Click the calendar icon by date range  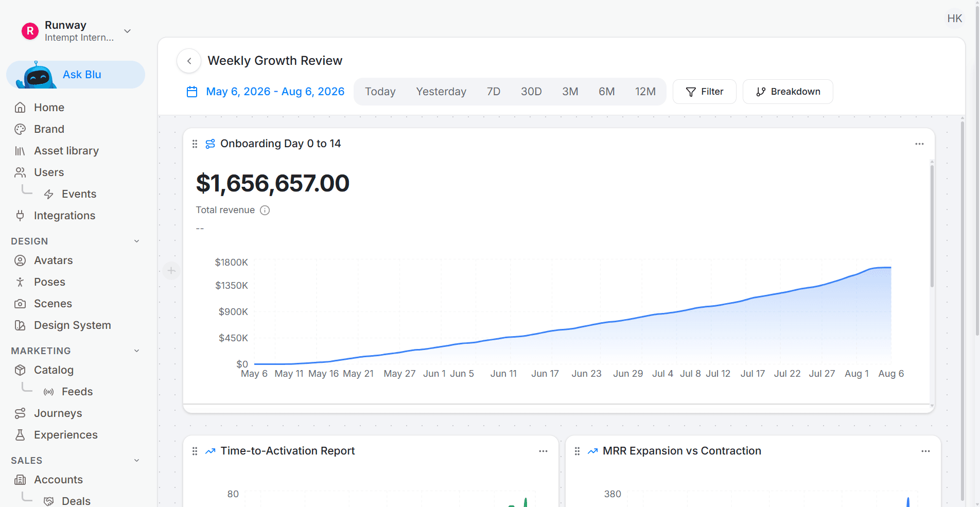click(192, 92)
